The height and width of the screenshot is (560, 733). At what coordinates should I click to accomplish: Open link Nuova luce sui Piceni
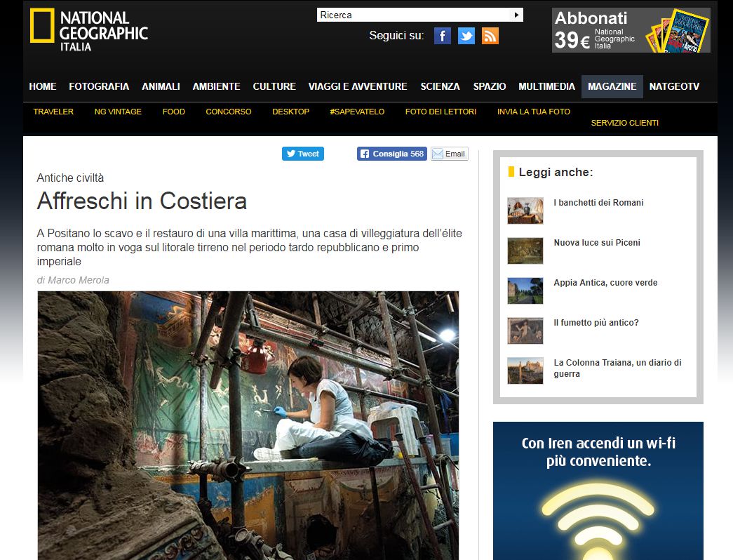[x=597, y=243]
